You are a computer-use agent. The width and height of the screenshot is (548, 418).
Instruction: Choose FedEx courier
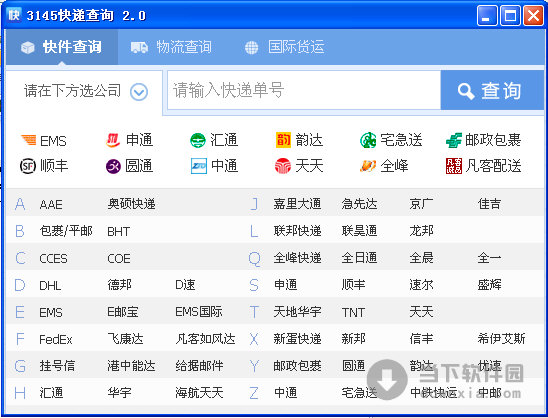click(x=56, y=339)
